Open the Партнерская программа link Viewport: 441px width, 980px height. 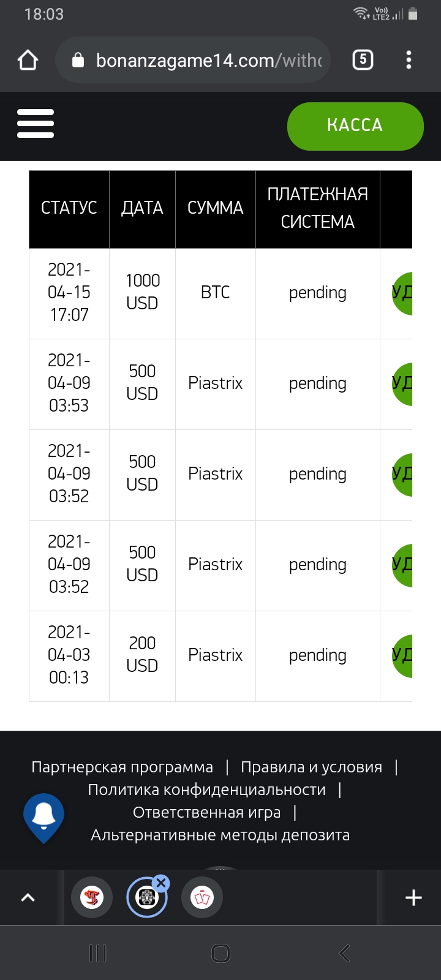(x=122, y=767)
